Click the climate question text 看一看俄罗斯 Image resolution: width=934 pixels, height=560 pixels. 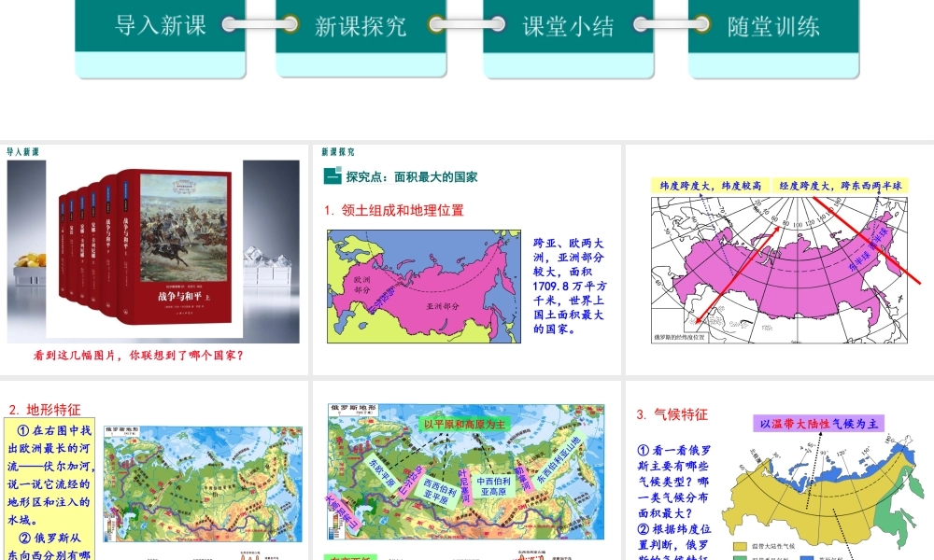[673, 482]
